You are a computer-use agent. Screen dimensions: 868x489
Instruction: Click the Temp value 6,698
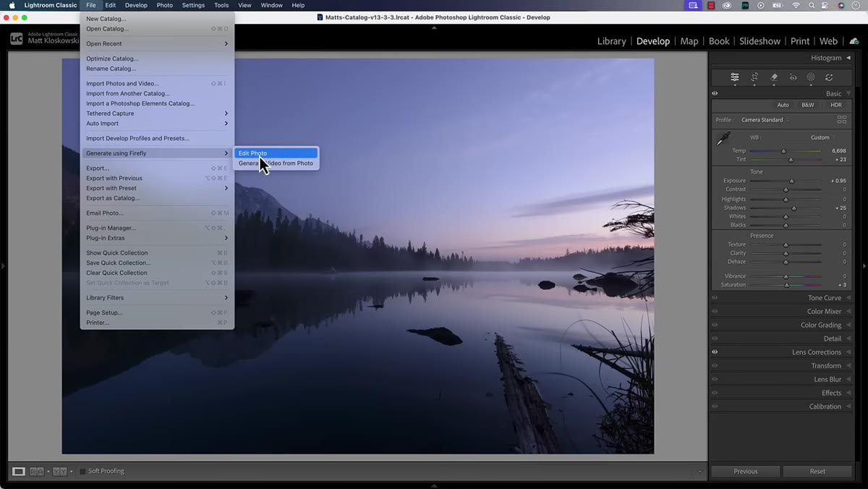[838, 150]
